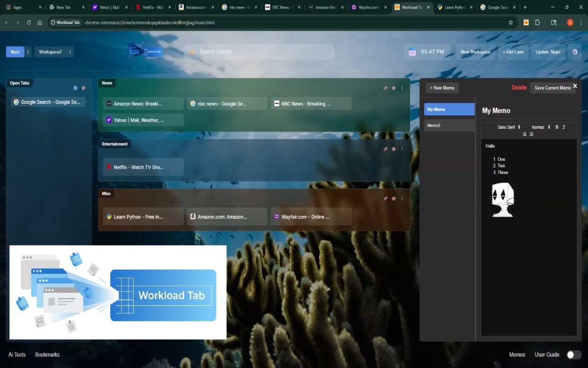588x368 pixels.
Task: Click the Workload Tab logo near the search bar
Action: click(145, 51)
